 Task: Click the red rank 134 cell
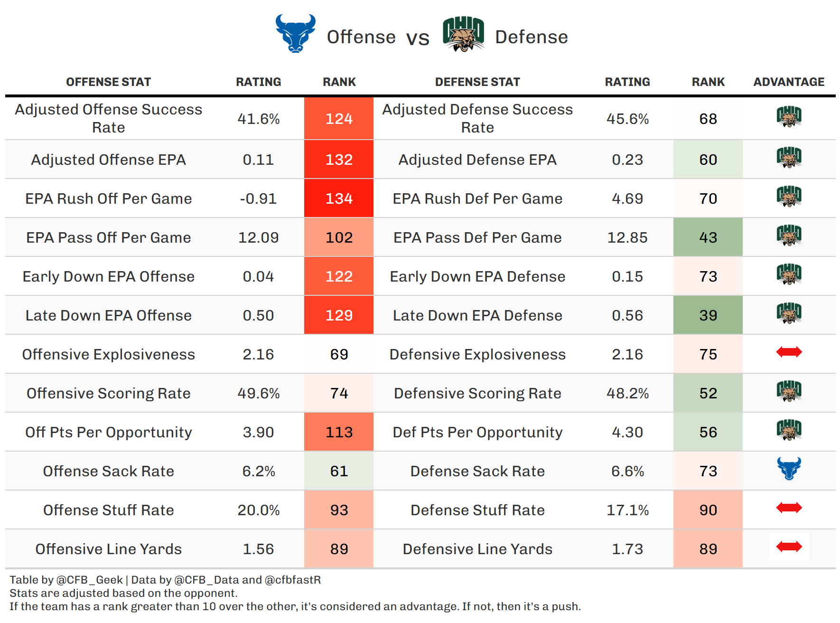(x=339, y=198)
